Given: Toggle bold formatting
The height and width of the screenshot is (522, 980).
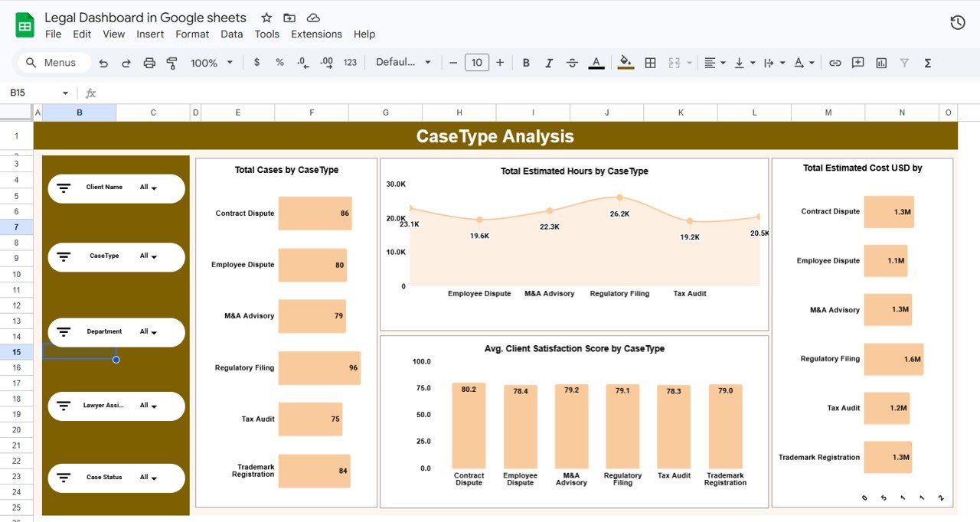Looking at the screenshot, I should point(526,62).
